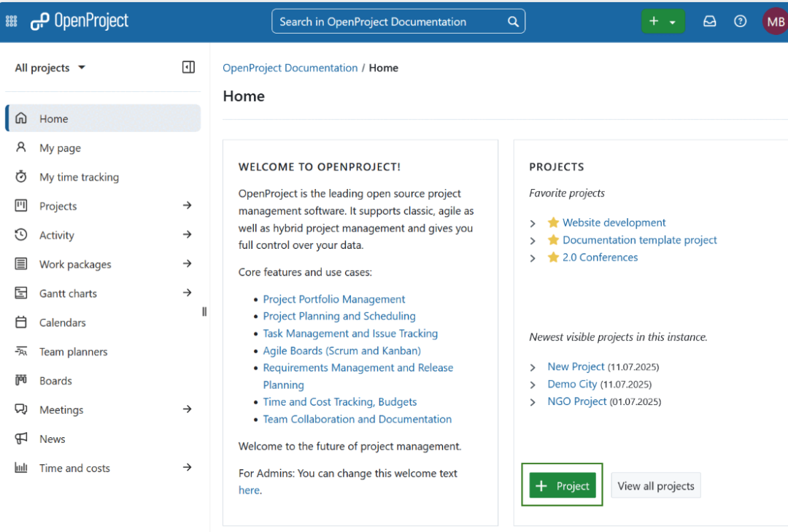Viewport: 788px width, 532px height.
Task: Click the View all projects button
Action: point(656,486)
